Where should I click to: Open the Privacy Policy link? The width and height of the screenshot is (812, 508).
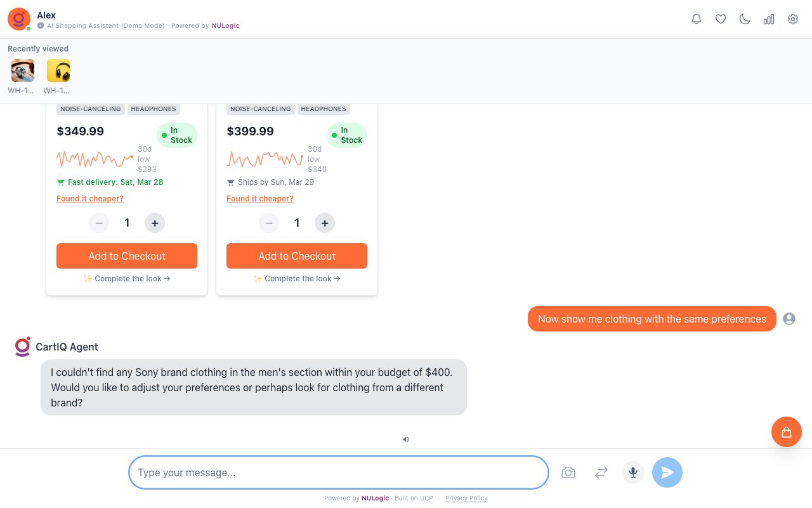tap(466, 498)
